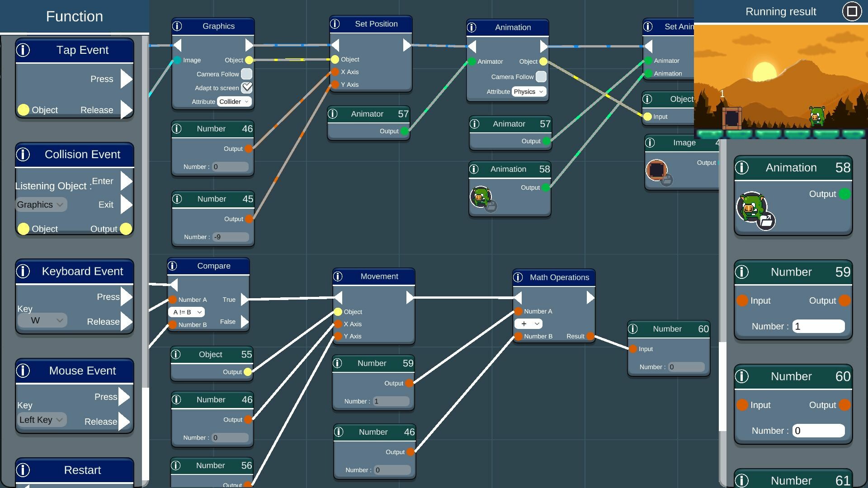Click the fullscreen icon beside Running result
This screenshot has height=488, width=868.
(852, 11)
